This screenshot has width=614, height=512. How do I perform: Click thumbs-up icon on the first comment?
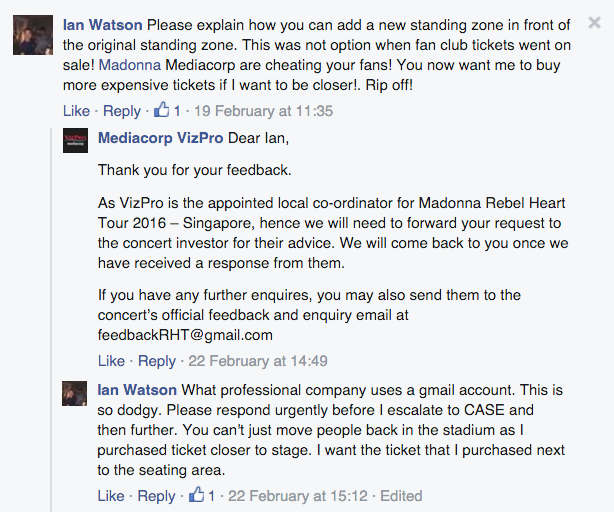[x=160, y=110]
